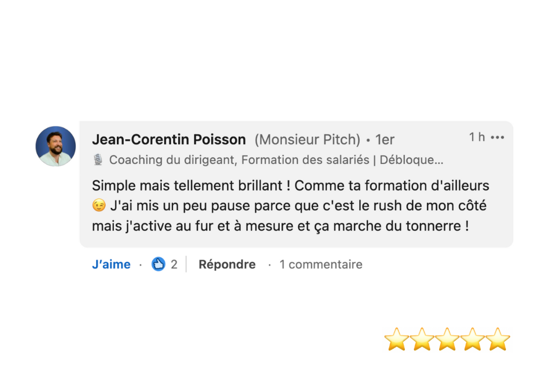
Task: Click the winking face emoji in the comment
Action: coord(99,206)
